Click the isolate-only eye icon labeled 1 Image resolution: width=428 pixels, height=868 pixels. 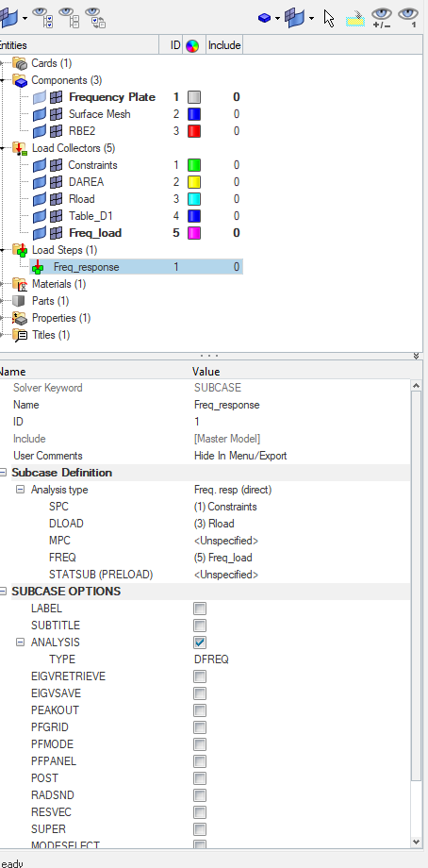click(407, 17)
